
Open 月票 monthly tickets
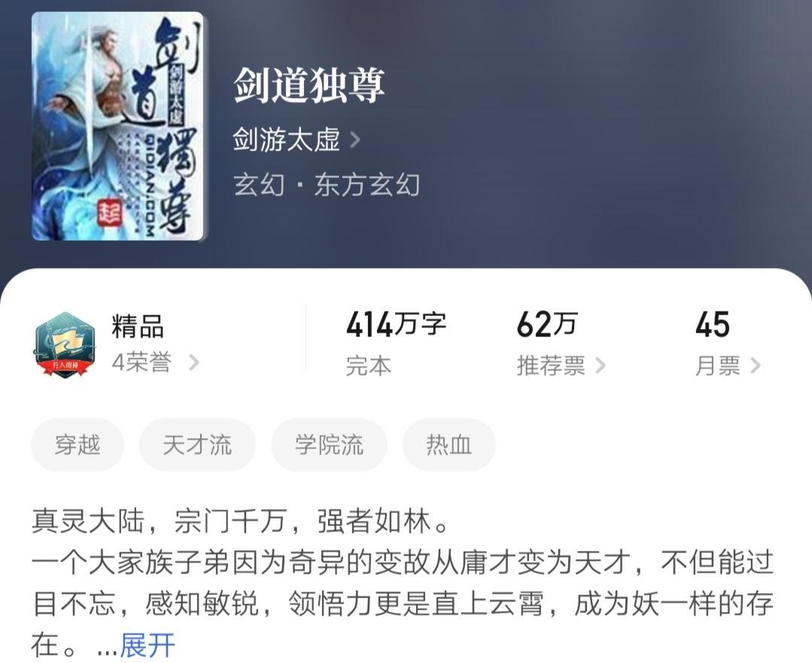coord(717,366)
